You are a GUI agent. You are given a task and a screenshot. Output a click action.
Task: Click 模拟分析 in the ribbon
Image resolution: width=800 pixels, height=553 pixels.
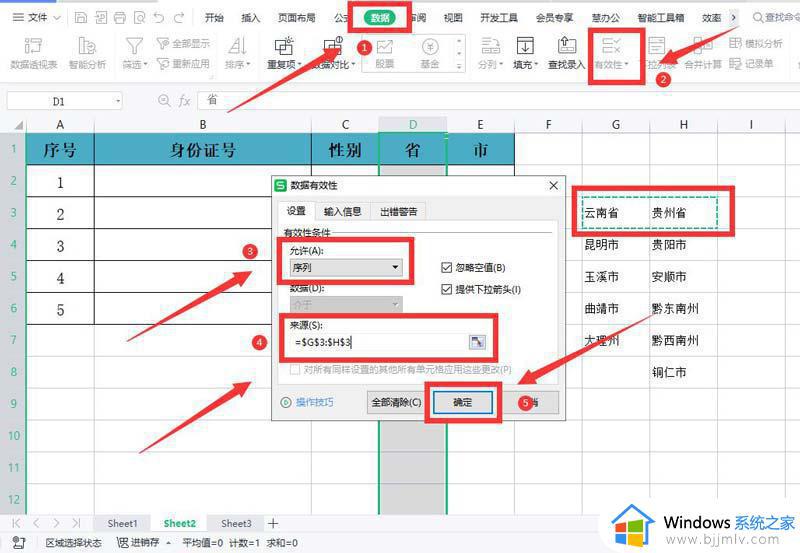pyautogui.click(x=756, y=43)
